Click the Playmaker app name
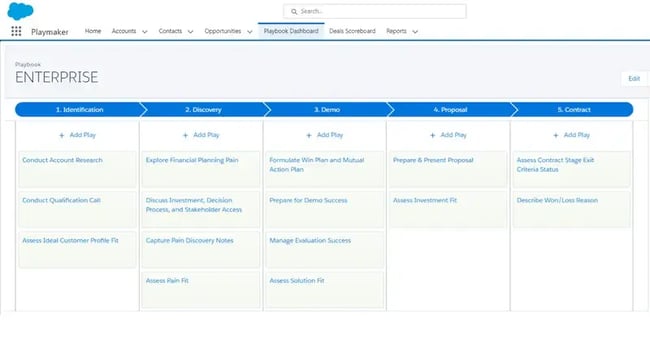Image resolution: width=650 pixels, height=364 pixels. 50,32
